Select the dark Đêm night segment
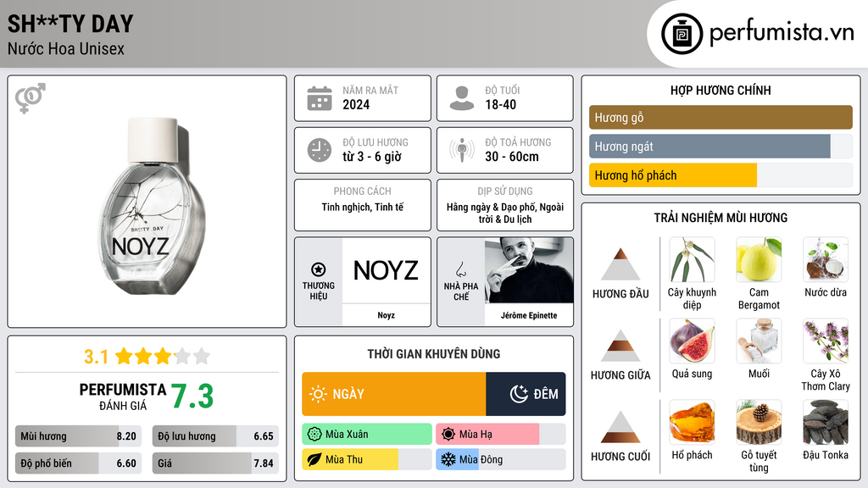This screenshot has width=868, height=488. click(526, 394)
